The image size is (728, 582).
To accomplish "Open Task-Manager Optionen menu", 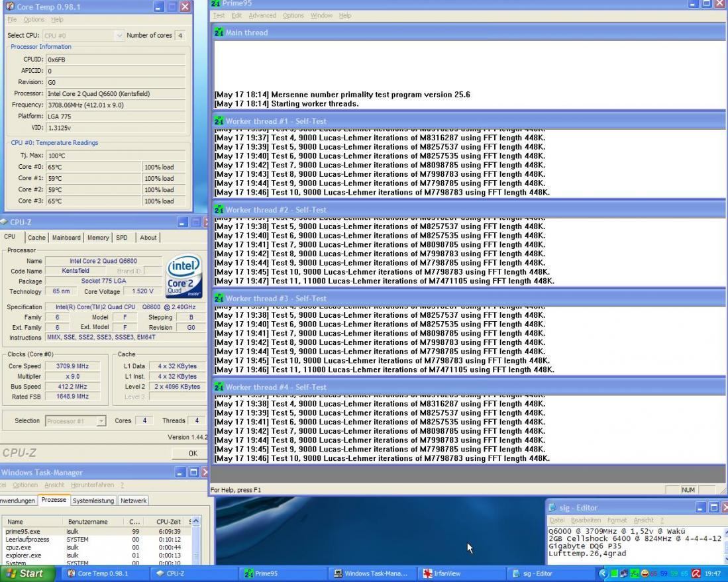I will [25, 485].
